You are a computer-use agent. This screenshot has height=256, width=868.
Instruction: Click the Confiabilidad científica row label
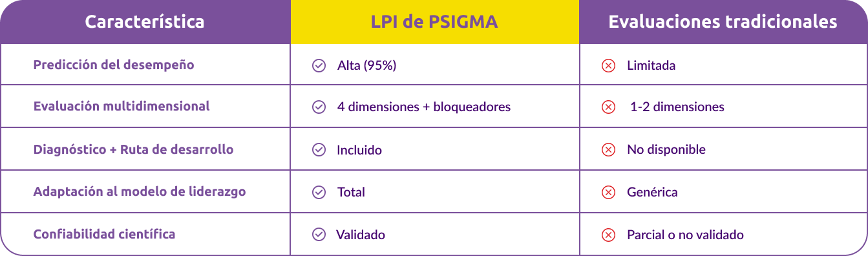tap(104, 234)
